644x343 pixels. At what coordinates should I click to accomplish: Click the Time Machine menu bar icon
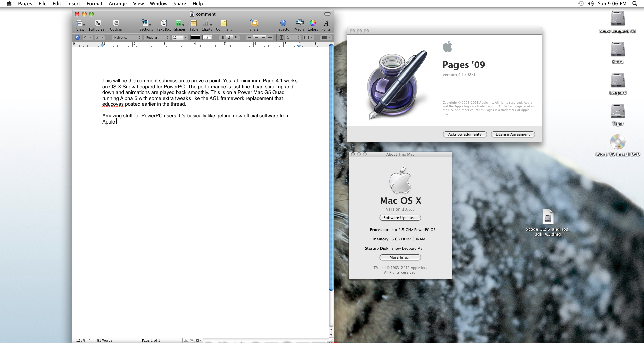click(581, 4)
